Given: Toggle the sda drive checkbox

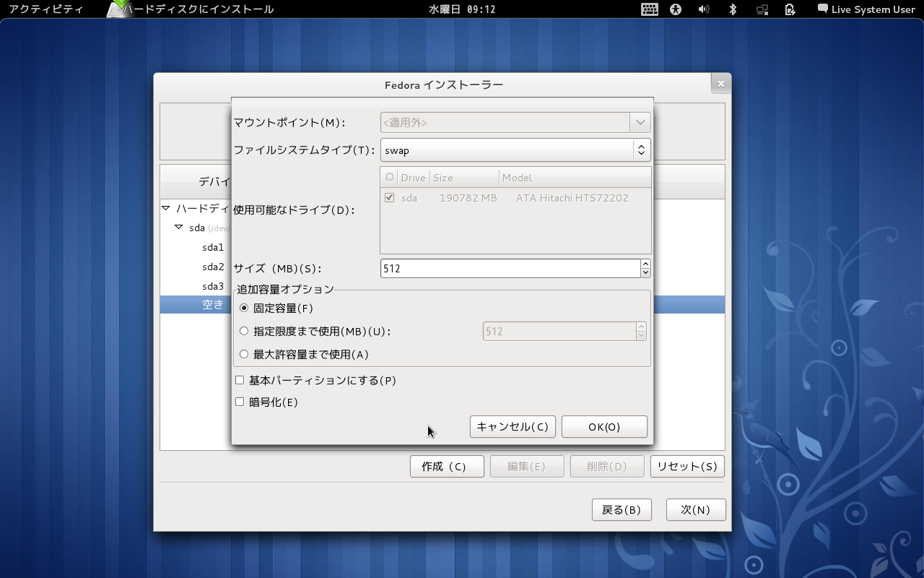Looking at the screenshot, I should click(x=389, y=197).
